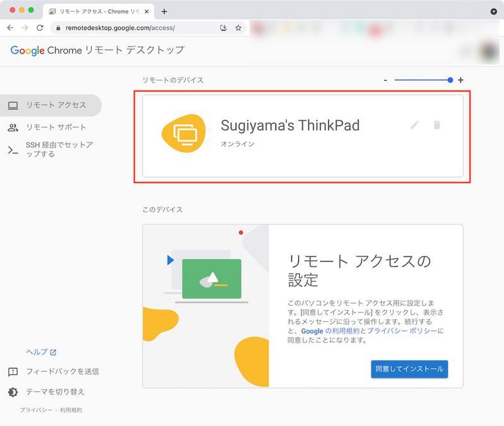Click the terminal prompt SSH icon

pyautogui.click(x=13, y=150)
